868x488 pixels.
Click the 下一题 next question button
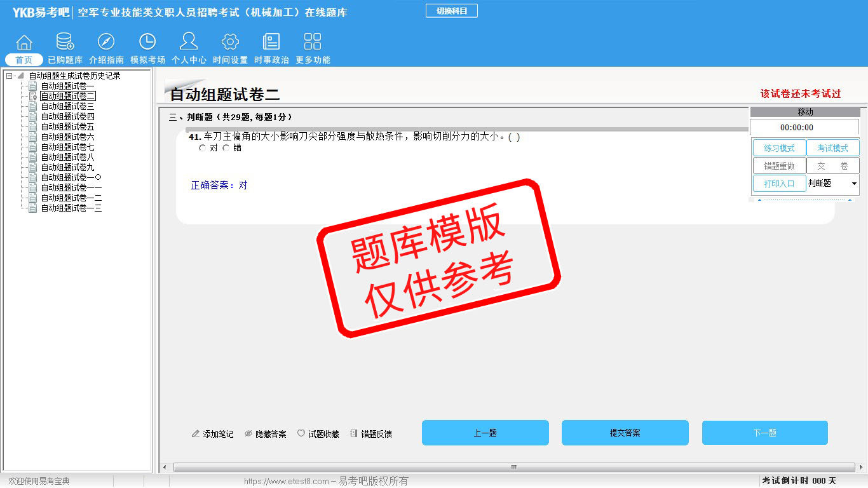765,433
